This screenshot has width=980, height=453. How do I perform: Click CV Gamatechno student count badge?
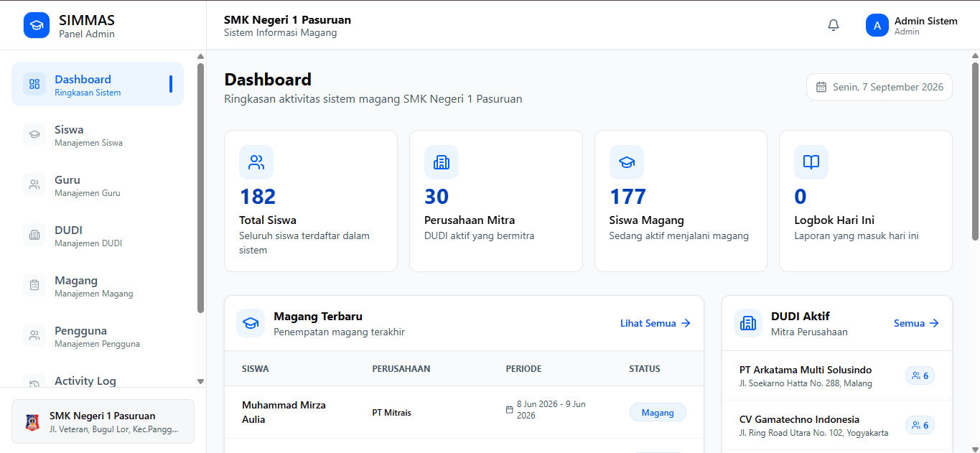(920, 425)
